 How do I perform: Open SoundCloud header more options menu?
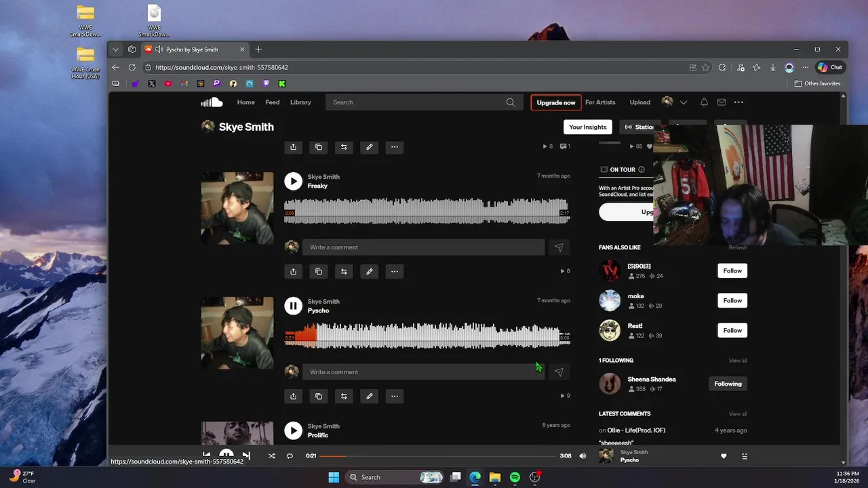coord(738,102)
